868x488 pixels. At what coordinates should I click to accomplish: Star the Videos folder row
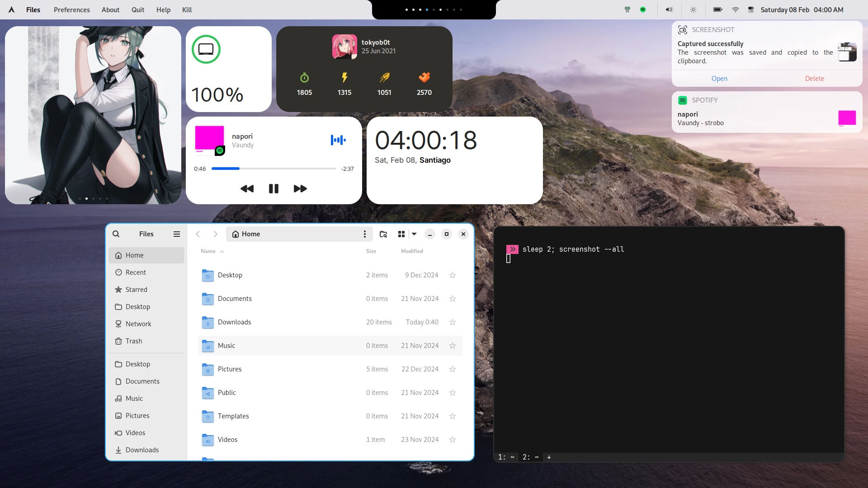tap(453, 440)
